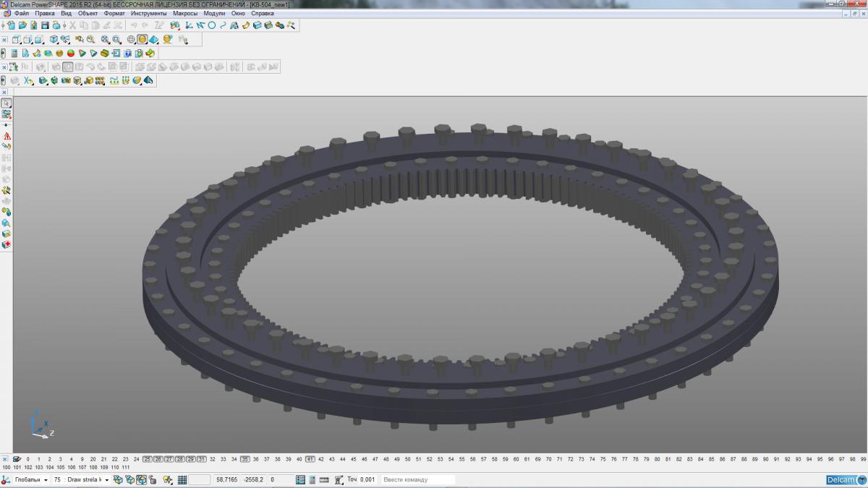Select the workplane axes tool
The width and height of the screenshot is (868, 488).
(189, 25)
